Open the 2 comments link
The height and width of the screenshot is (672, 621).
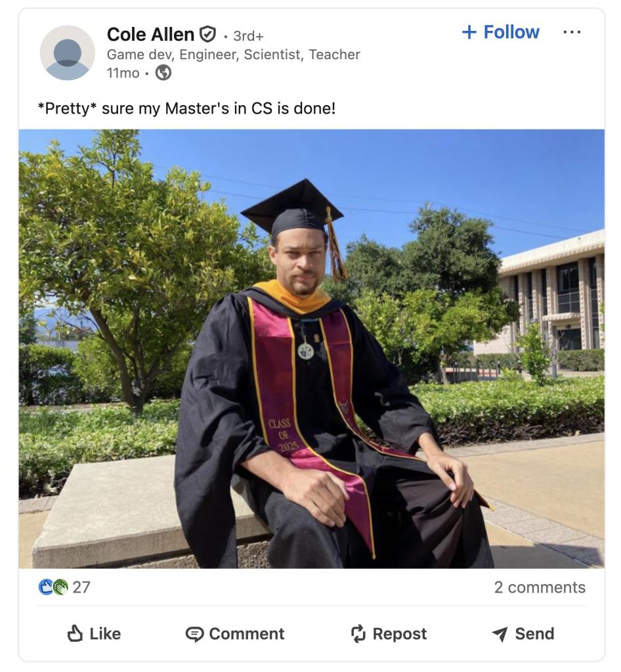[539, 587]
